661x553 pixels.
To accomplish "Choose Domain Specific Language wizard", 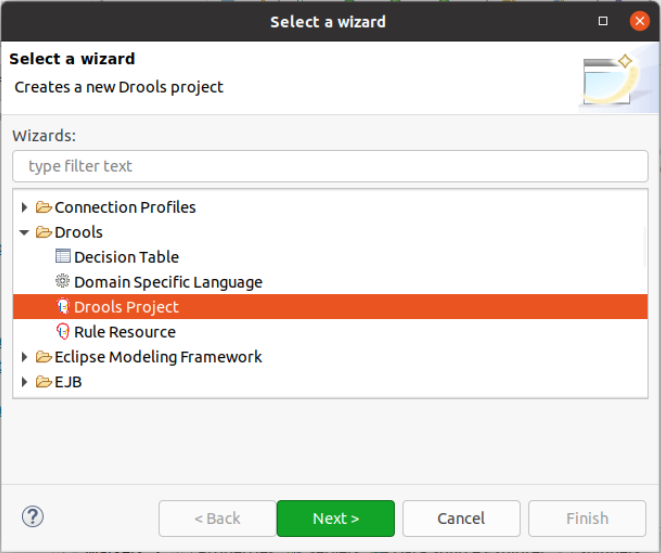I will tap(168, 282).
